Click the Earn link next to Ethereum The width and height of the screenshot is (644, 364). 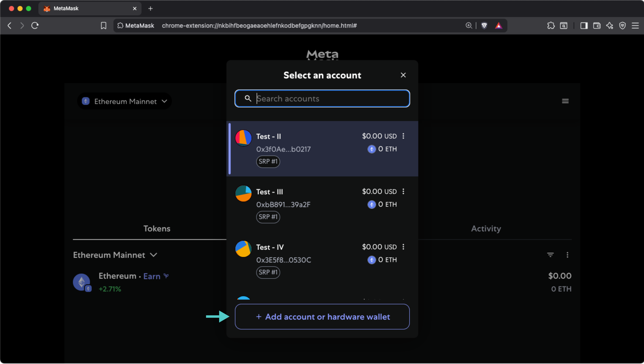point(152,276)
